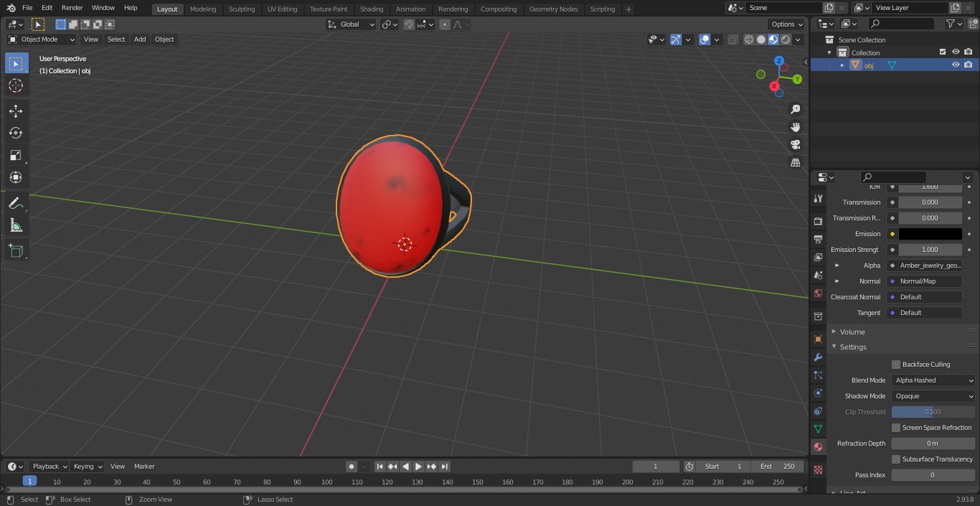
Task: Open the Render properties tab
Action: coord(818,221)
